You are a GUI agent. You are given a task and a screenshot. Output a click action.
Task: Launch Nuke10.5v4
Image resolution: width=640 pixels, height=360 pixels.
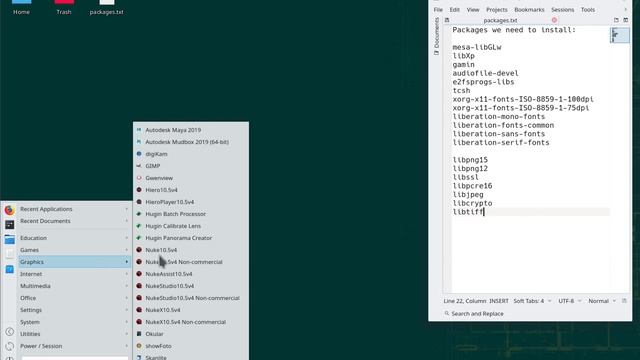point(191,250)
